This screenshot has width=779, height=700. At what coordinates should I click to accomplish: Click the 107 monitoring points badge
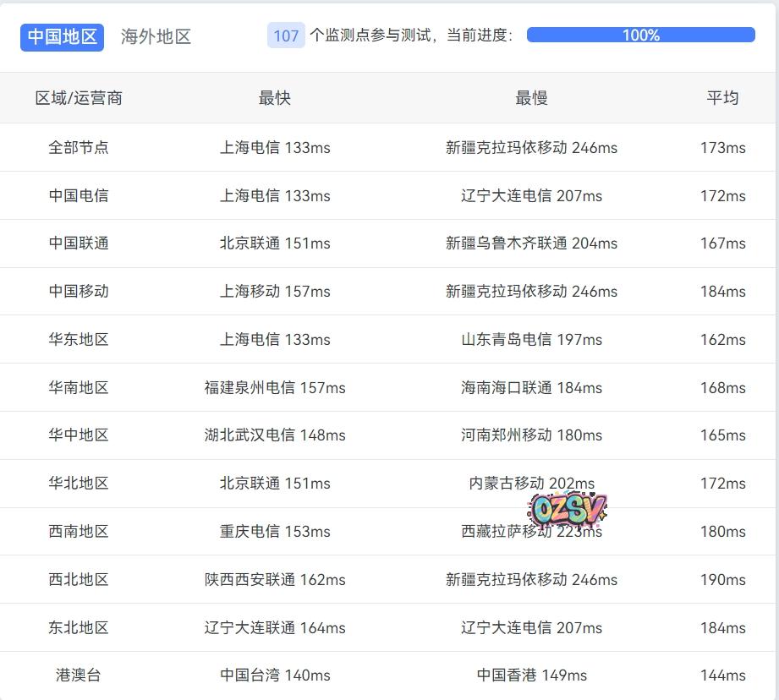pyautogui.click(x=286, y=36)
